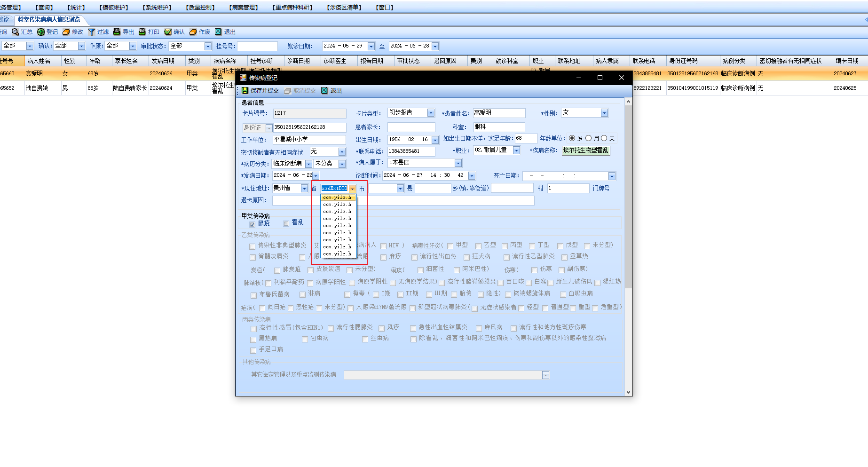Open the 窗口 menu

click(385, 8)
